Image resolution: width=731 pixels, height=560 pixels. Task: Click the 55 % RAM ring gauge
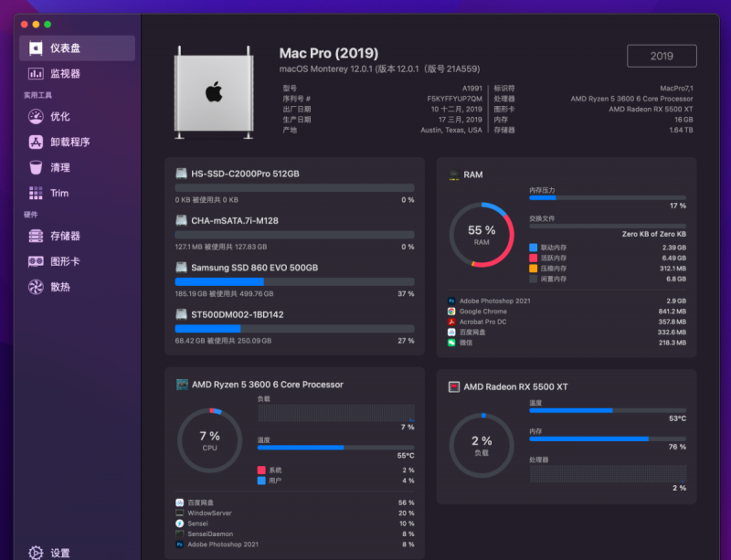tap(482, 235)
